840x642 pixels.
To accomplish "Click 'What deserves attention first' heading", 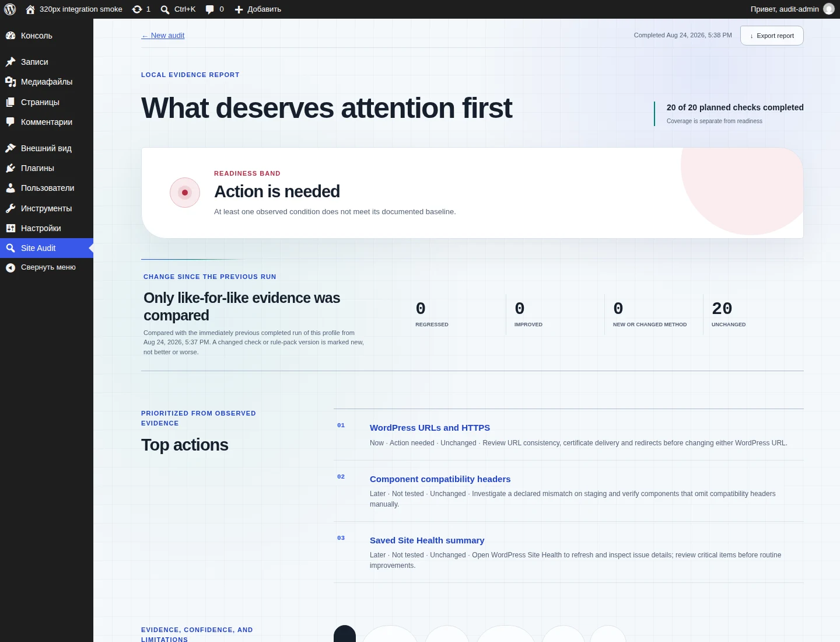I will pos(327,108).
